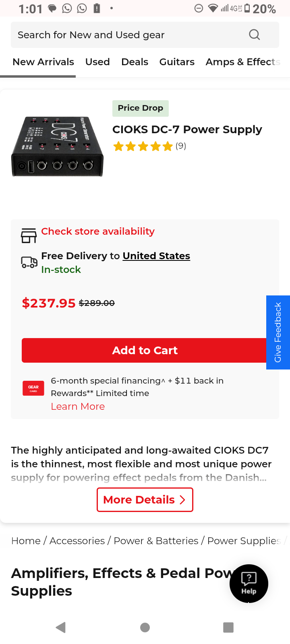Open the Amps & Effects tab
This screenshot has height=644, width=290.
243,62
